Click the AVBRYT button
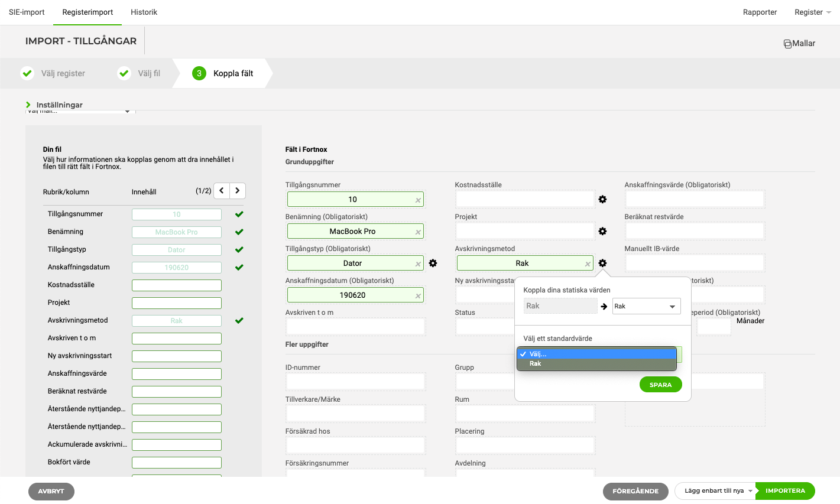Viewport: 840px width, 504px height. (51, 492)
